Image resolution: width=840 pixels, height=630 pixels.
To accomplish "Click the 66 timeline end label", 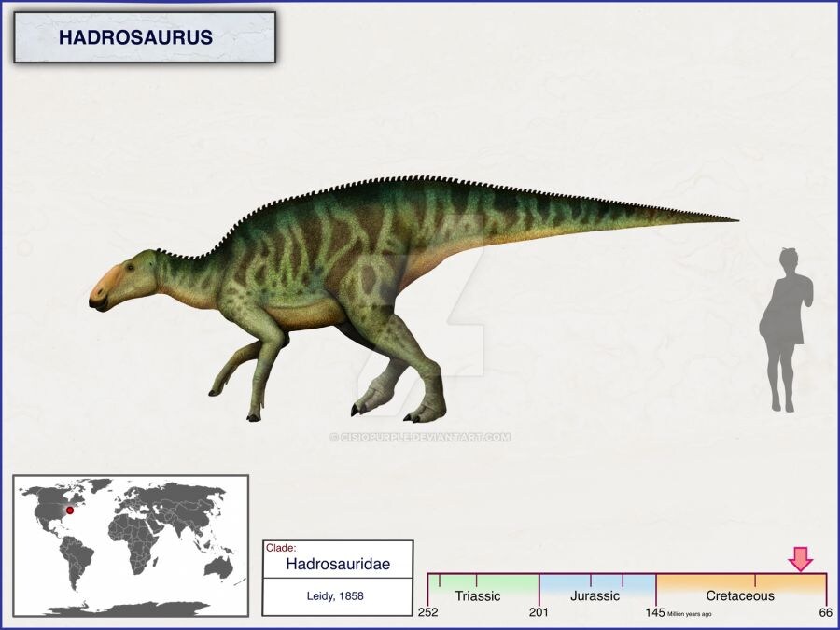I will (825, 613).
